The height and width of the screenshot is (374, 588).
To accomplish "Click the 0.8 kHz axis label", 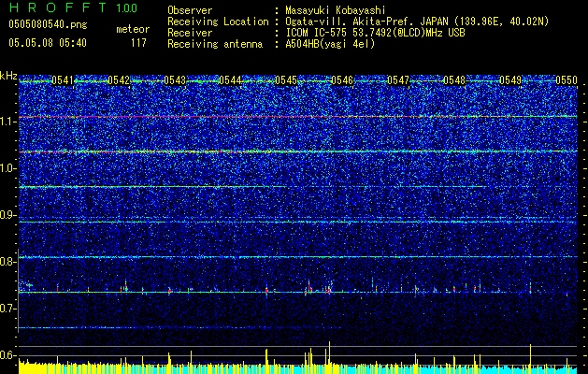I will (8, 262).
